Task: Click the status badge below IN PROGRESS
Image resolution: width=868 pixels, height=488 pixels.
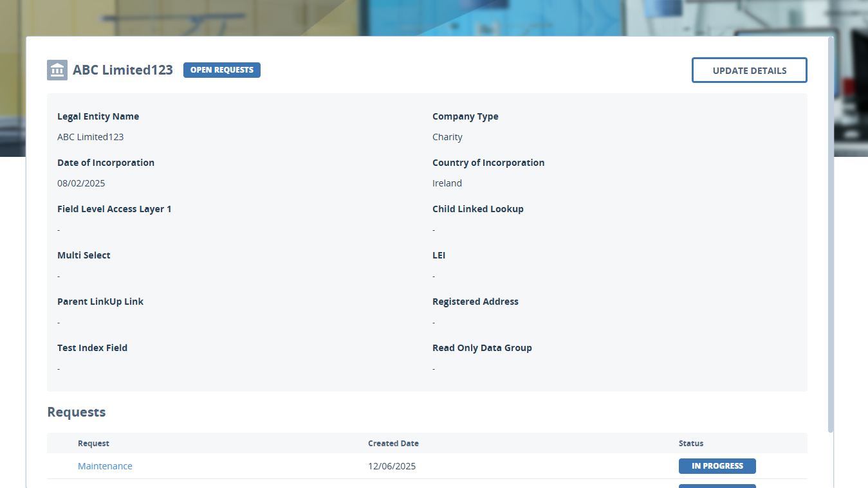Action: 717,487
